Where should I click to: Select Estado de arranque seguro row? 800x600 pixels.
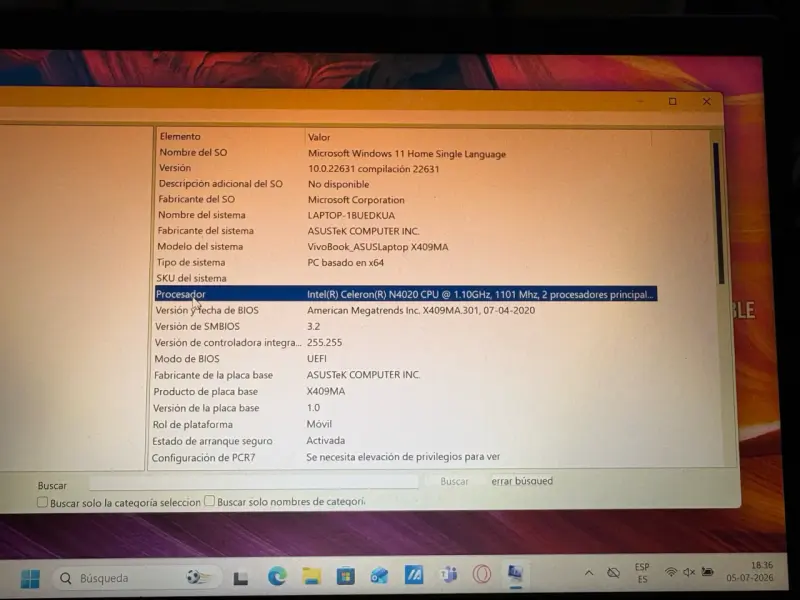tap(406, 440)
